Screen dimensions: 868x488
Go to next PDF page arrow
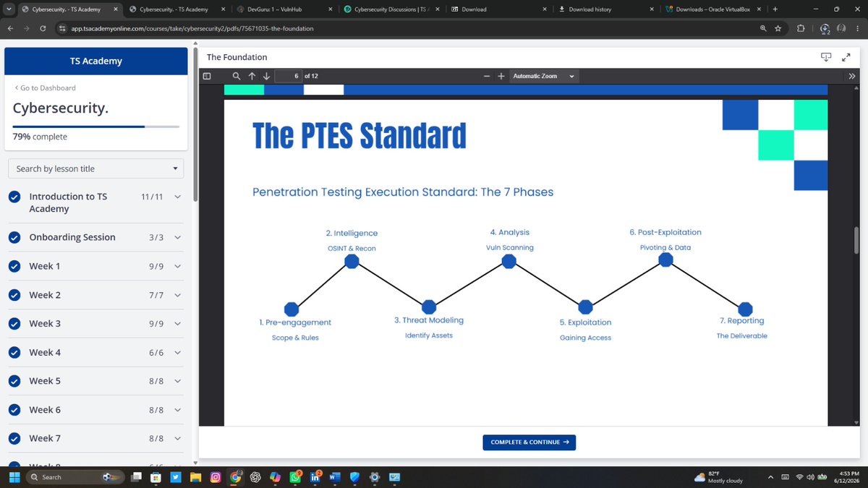pos(266,76)
